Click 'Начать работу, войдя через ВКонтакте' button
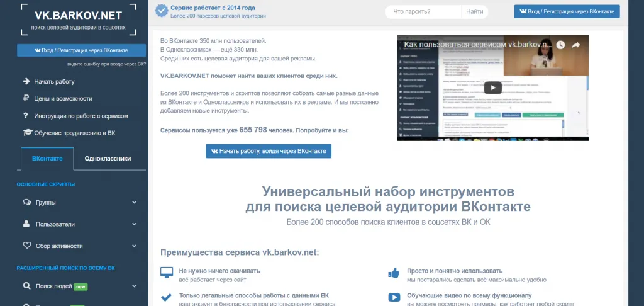Image resolution: width=644 pixels, height=306 pixels. [269, 151]
